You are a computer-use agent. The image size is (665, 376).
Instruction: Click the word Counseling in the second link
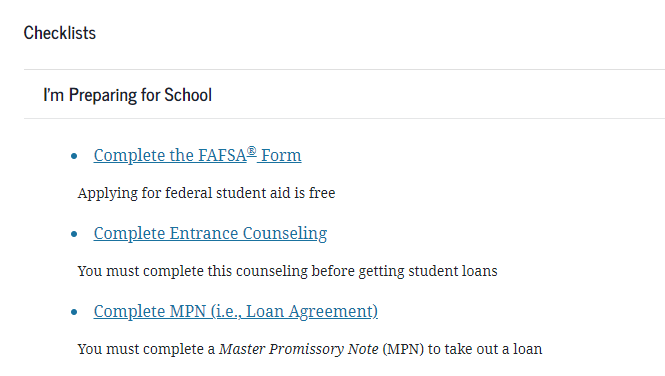pos(285,234)
